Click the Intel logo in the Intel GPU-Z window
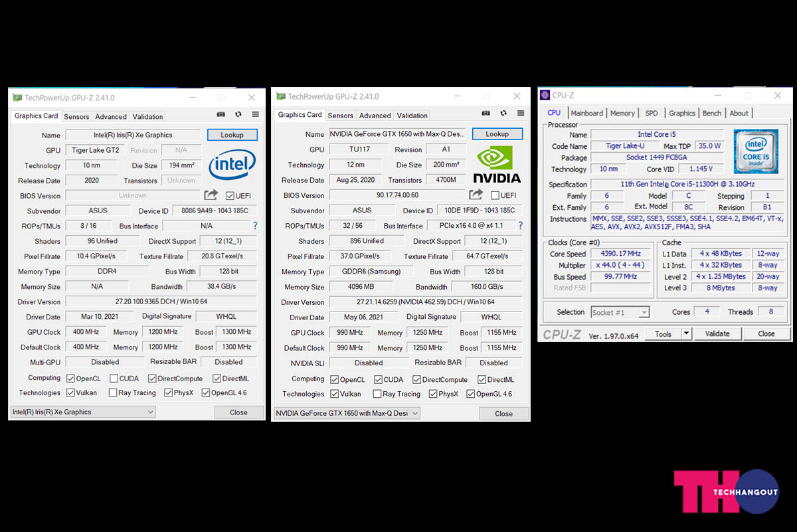Screen dimensions: 797x532 232,165
